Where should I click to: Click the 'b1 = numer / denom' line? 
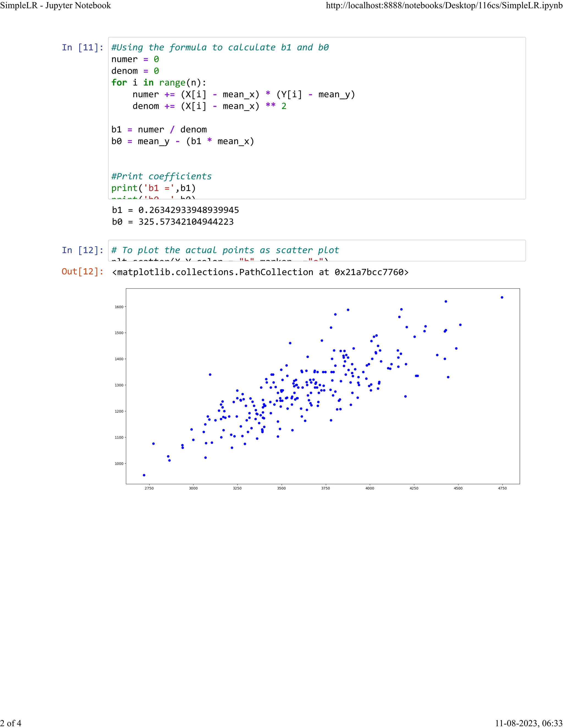click(x=159, y=129)
